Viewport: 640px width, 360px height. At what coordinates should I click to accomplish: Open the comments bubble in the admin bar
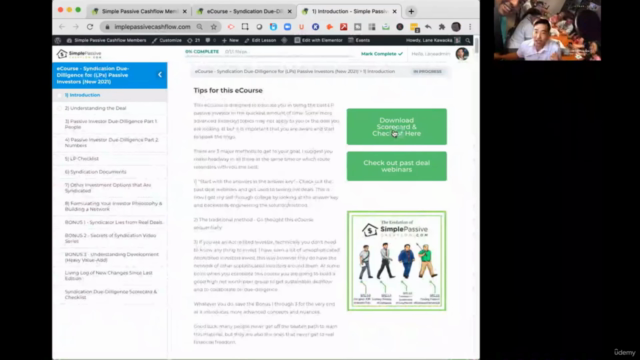coord(210,40)
